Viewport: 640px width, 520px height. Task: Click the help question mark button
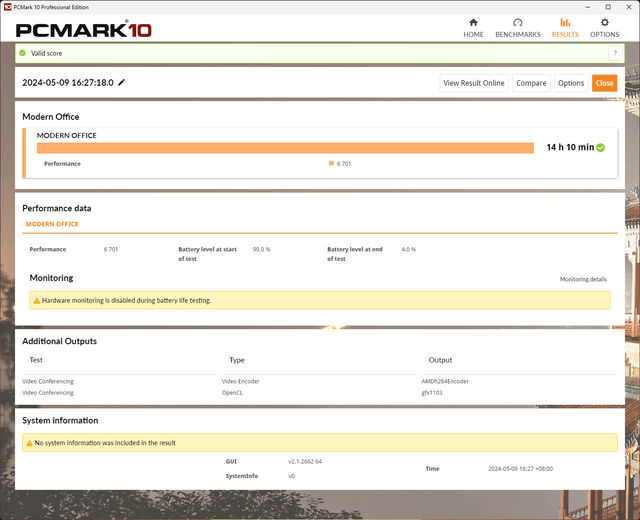(x=615, y=53)
